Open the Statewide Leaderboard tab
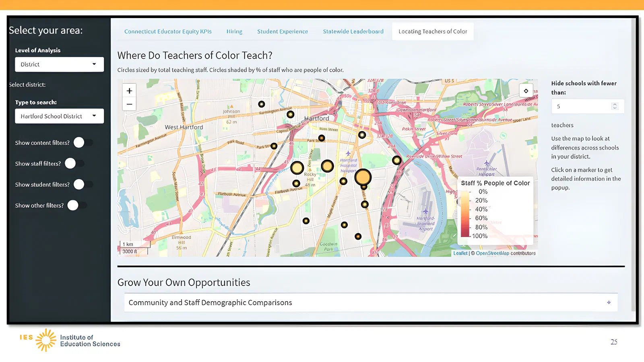This screenshot has width=644, height=362. [x=353, y=31]
